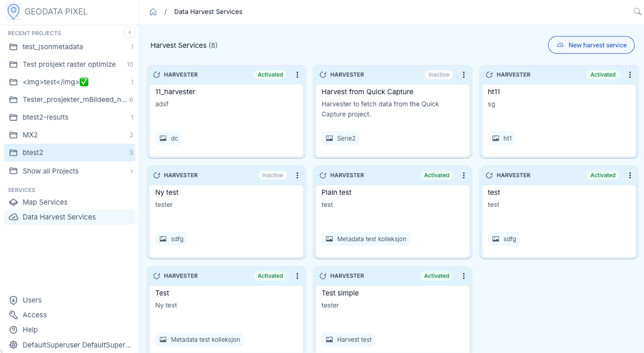Viewport: 644px width, 353px height.
Task: Open project test_jsonmetadata
Action: (x=69, y=47)
